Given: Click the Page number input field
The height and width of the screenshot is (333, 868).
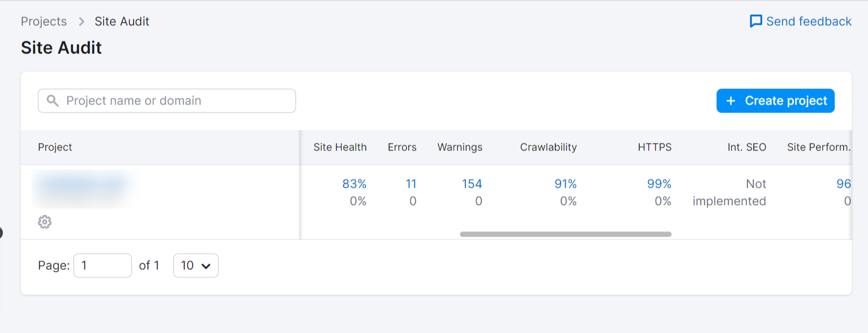Looking at the screenshot, I should click(x=103, y=266).
